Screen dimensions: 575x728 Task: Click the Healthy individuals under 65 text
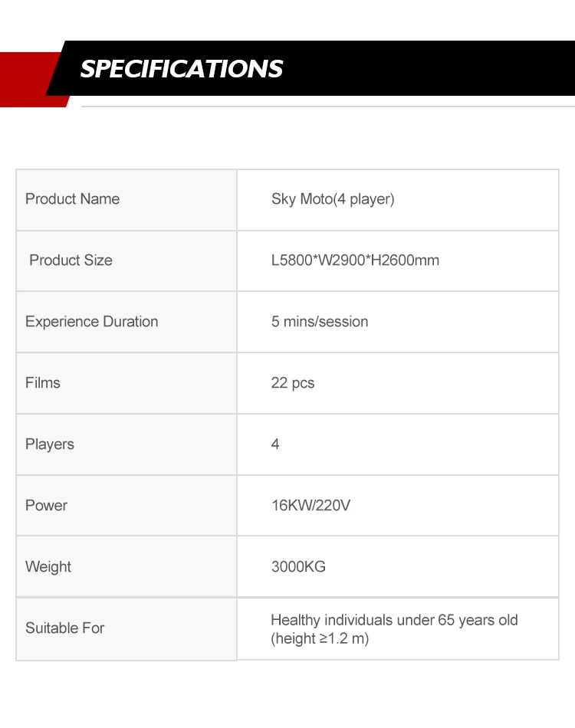(x=363, y=620)
